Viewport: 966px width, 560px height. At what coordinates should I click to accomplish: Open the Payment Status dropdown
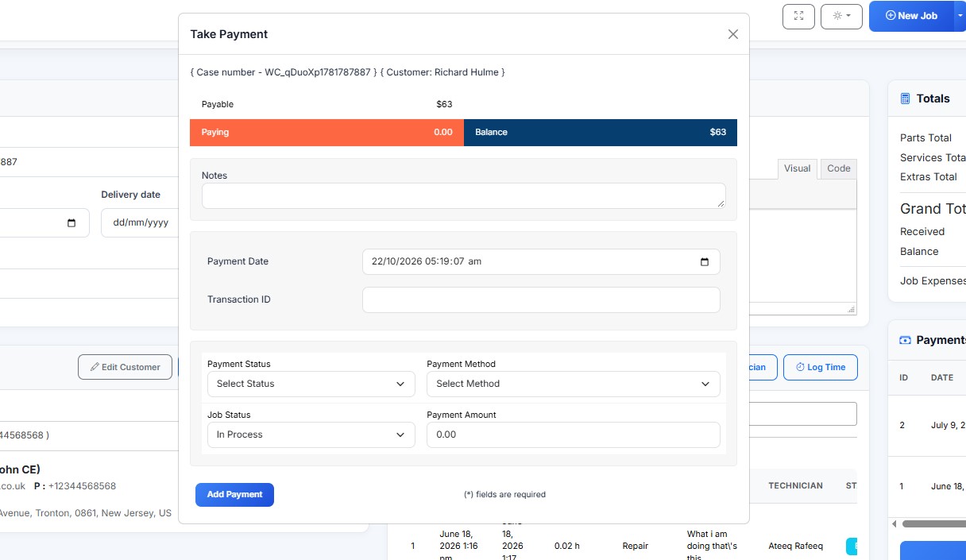311,384
